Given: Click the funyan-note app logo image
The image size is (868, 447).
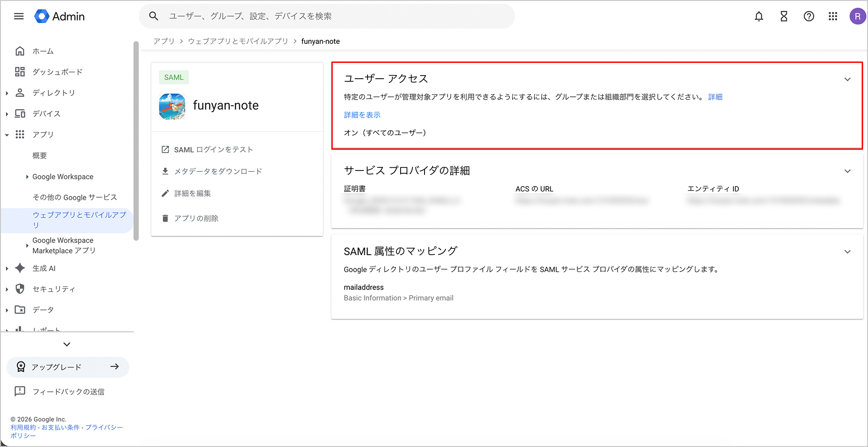Looking at the screenshot, I should coord(172,106).
